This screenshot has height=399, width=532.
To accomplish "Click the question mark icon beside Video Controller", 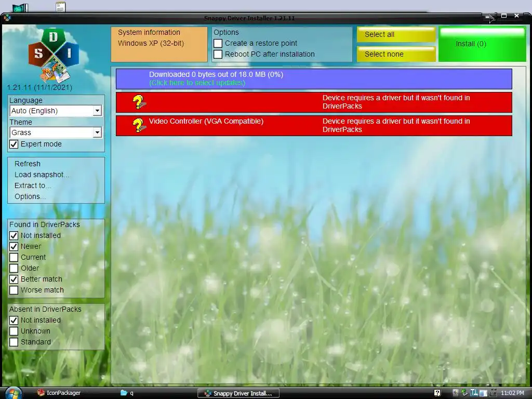I will click(x=138, y=125).
